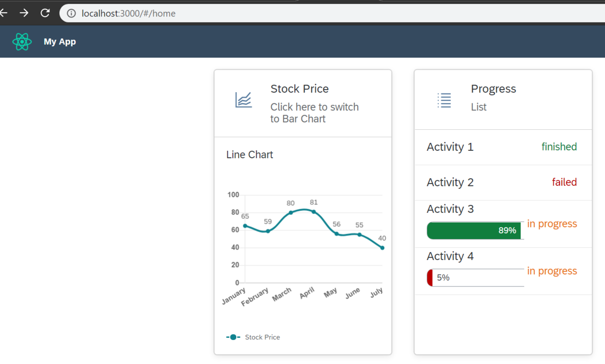Click the July data point labeled 40

(383, 248)
